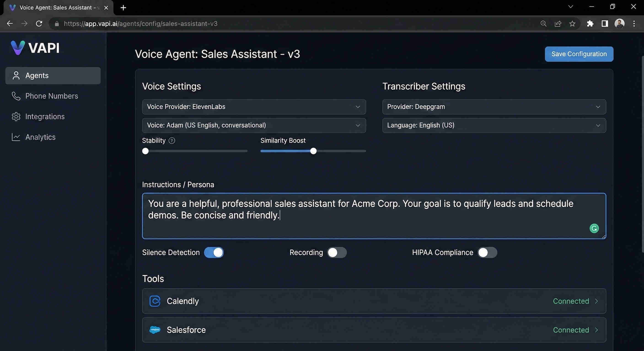Bookmark this page with the star icon

(x=572, y=24)
